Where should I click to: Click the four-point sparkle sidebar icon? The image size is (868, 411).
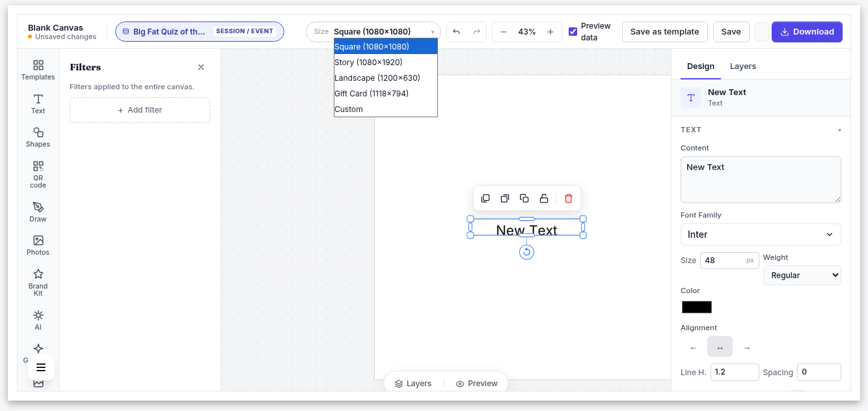click(x=38, y=348)
